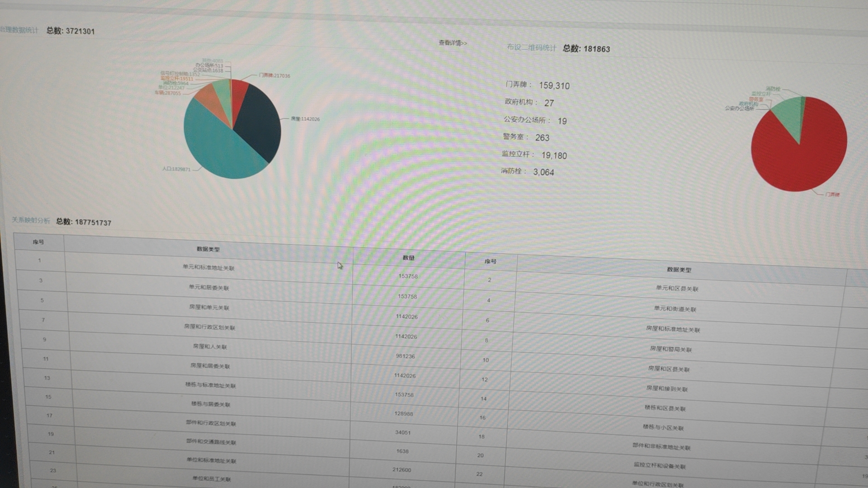Click the 981236 quantity cell
Viewport: 868px width, 488px height.
pyautogui.click(x=405, y=356)
